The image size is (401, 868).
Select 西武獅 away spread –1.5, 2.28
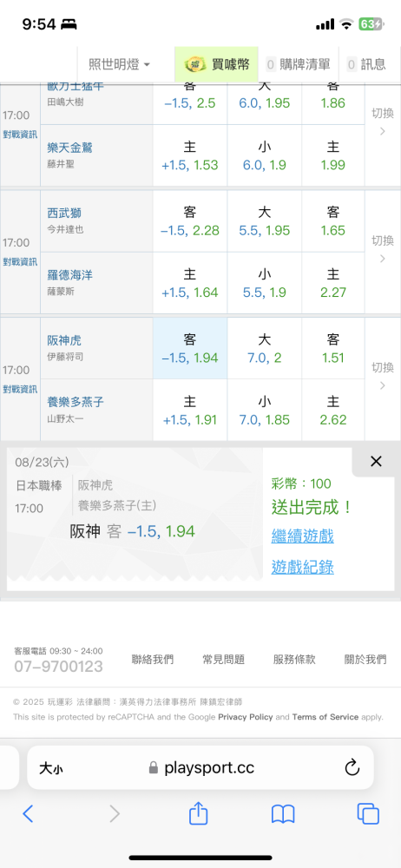click(x=190, y=221)
